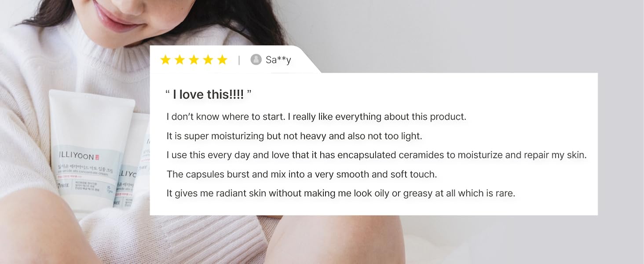Click the first yellow rating star
Image resolution: width=644 pixels, height=264 pixels.
click(165, 60)
